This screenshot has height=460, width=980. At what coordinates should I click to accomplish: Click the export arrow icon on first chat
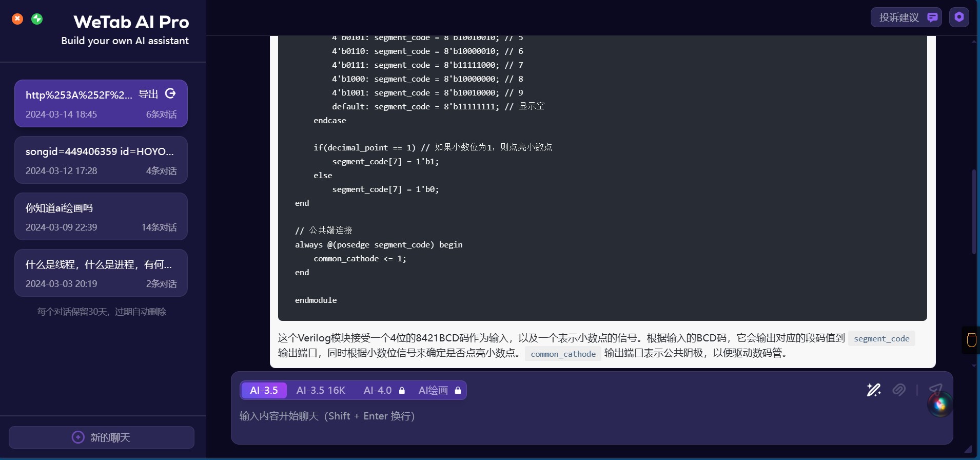[170, 93]
